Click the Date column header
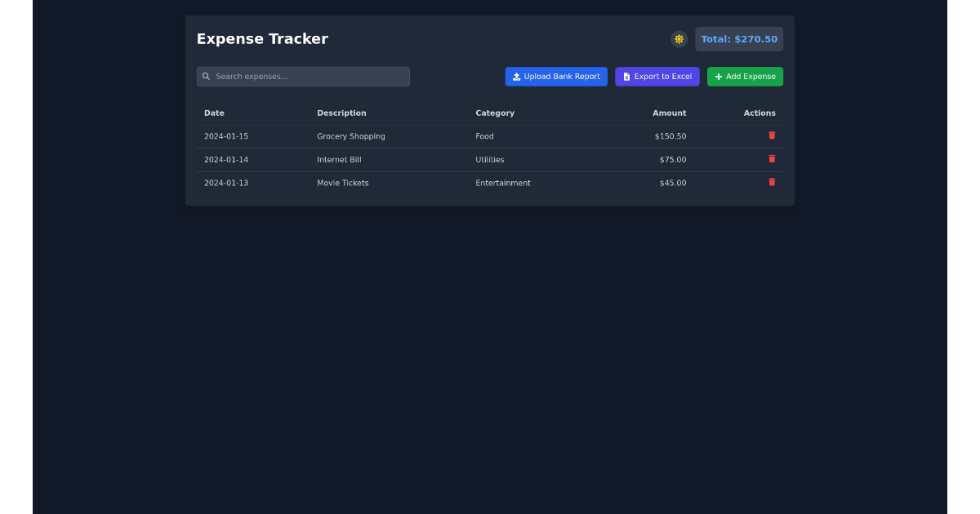This screenshot has width=980, height=514. click(x=214, y=113)
